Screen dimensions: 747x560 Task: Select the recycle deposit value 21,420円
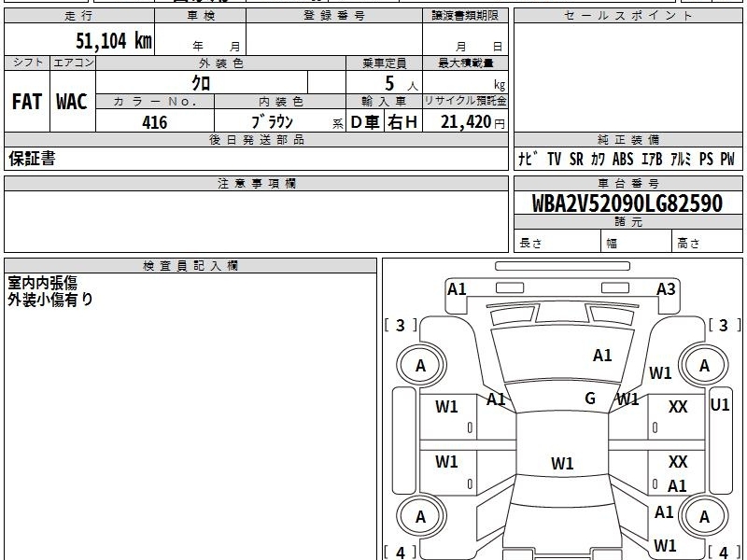point(472,122)
